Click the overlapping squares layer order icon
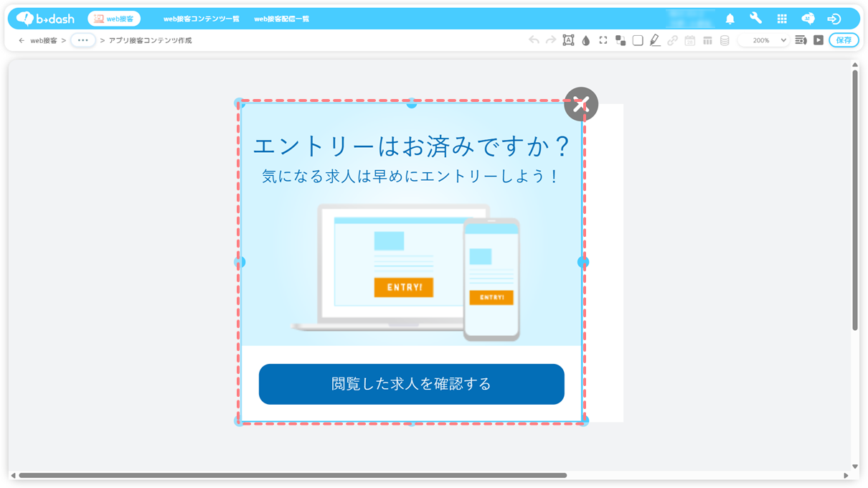Image resolution: width=868 pixels, height=488 pixels. coord(621,41)
